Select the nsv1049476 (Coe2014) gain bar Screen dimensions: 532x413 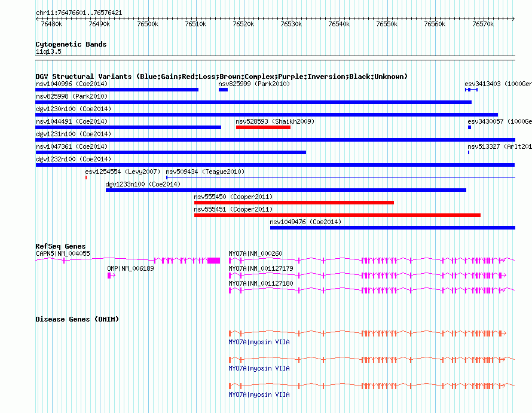click(x=393, y=228)
